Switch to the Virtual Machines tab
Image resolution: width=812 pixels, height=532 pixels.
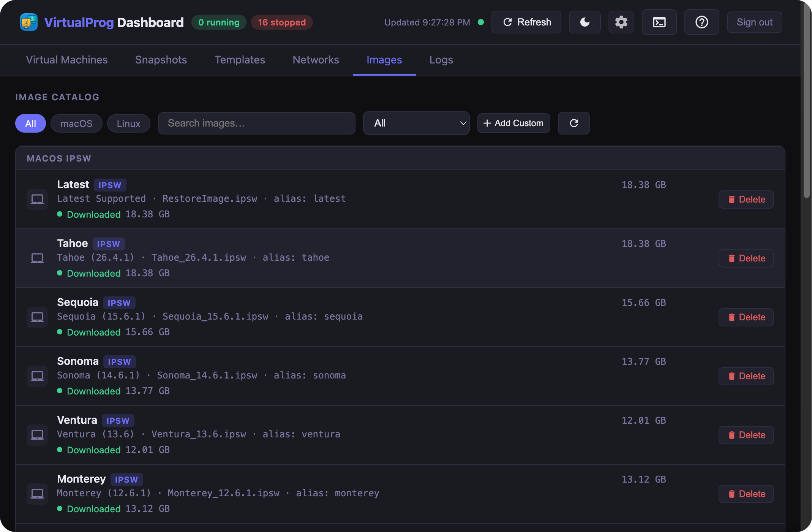67,60
